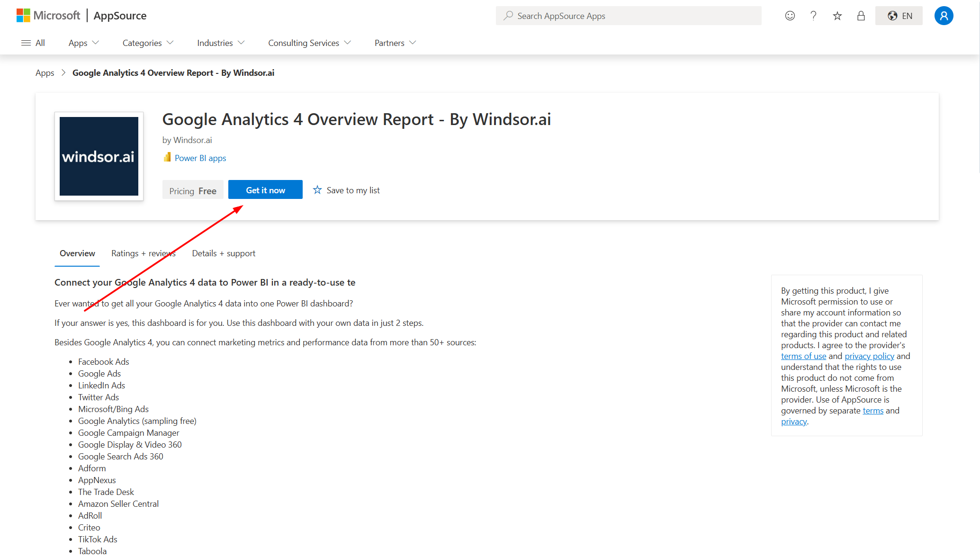The height and width of the screenshot is (557, 980).
Task: Click 'Google Analytics (sampling free)' list item
Action: click(x=137, y=421)
